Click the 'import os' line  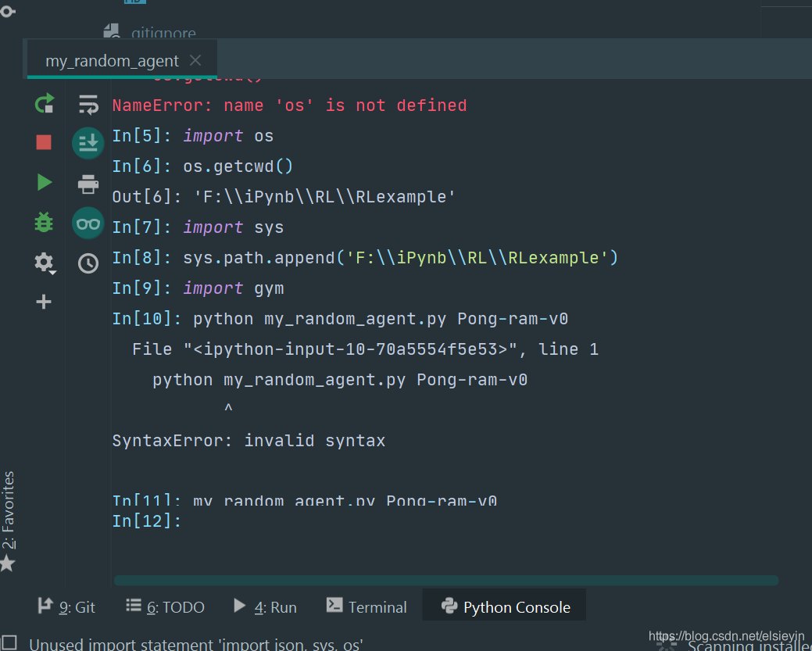click(x=193, y=136)
